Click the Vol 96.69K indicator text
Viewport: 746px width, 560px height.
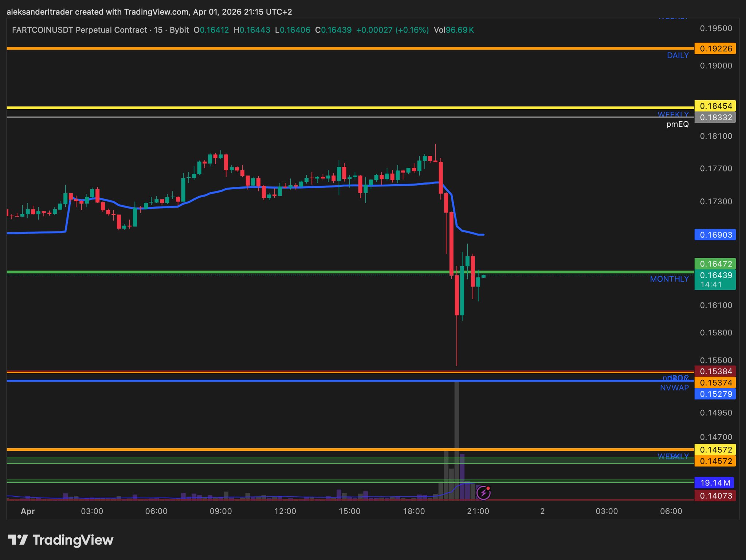[x=454, y=30]
